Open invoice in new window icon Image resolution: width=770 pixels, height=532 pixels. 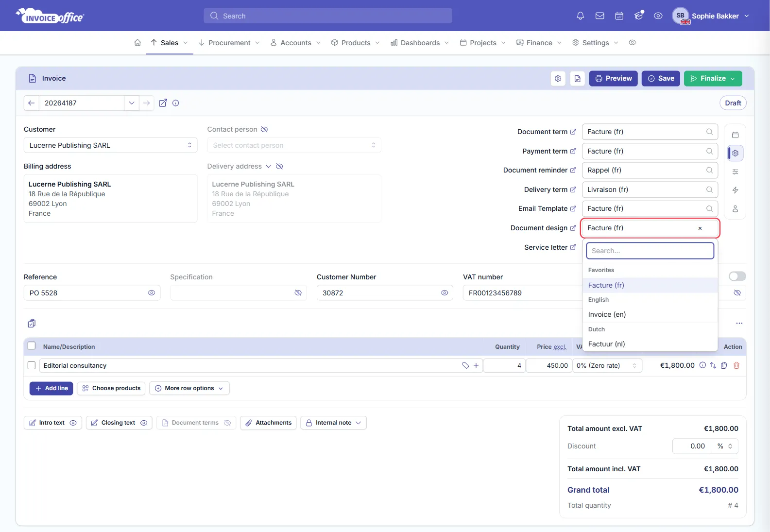pyautogui.click(x=163, y=103)
